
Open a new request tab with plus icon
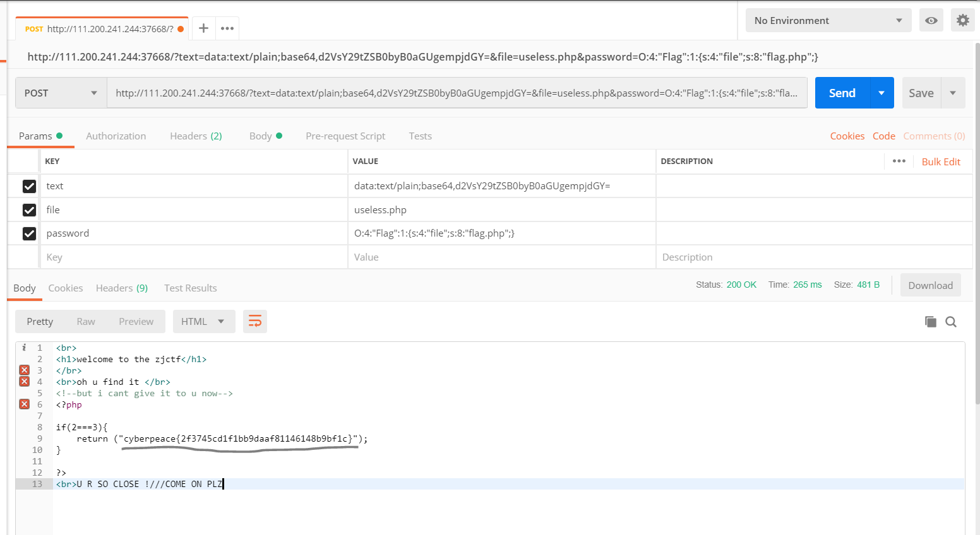[x=203, y=28]
